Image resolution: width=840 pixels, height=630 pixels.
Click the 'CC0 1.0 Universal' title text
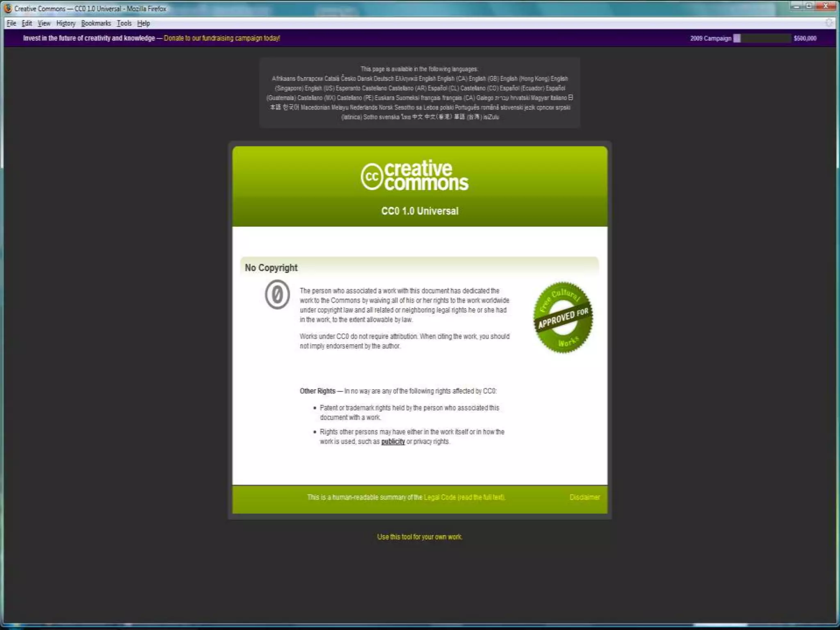[420, 211]
